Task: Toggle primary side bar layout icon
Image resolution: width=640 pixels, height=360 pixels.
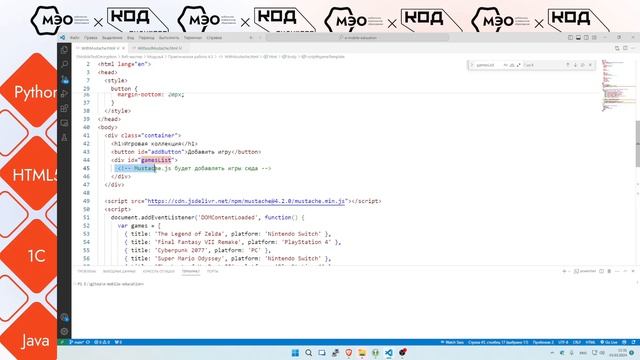Action: [x=570, y=38]
